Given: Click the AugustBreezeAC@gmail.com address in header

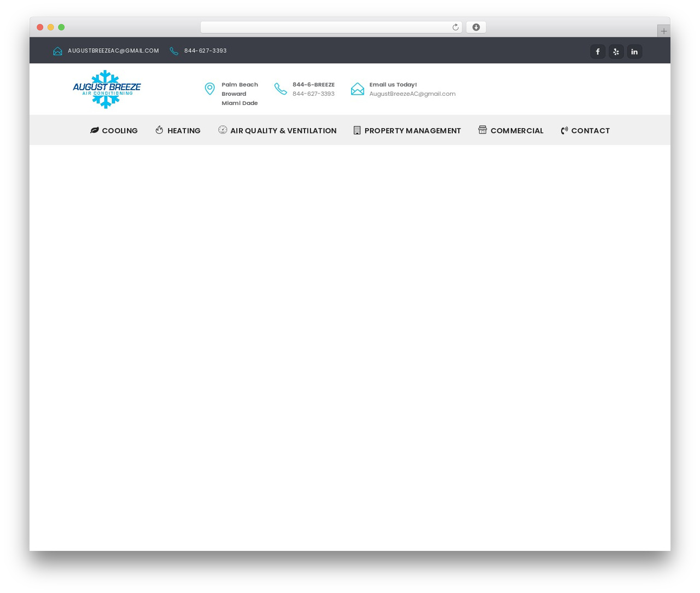Looking at the screenshot, I should (412, 94).
